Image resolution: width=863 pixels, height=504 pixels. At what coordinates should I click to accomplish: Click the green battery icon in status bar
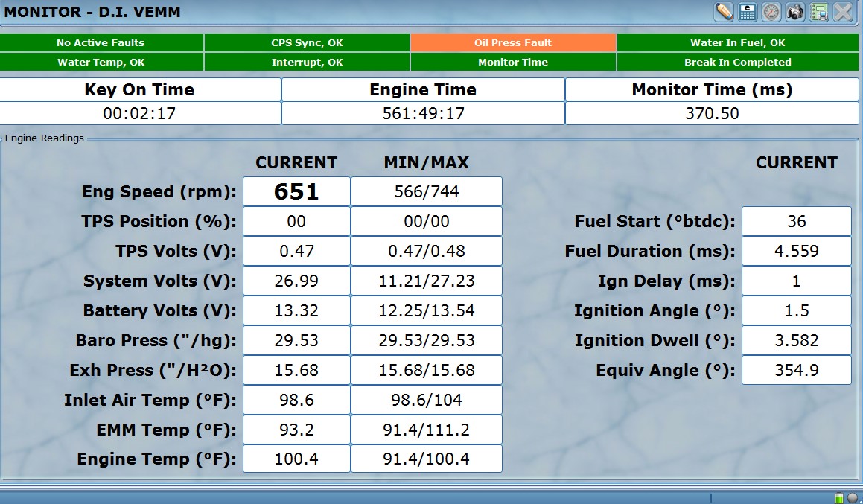(x=839, y=498)
